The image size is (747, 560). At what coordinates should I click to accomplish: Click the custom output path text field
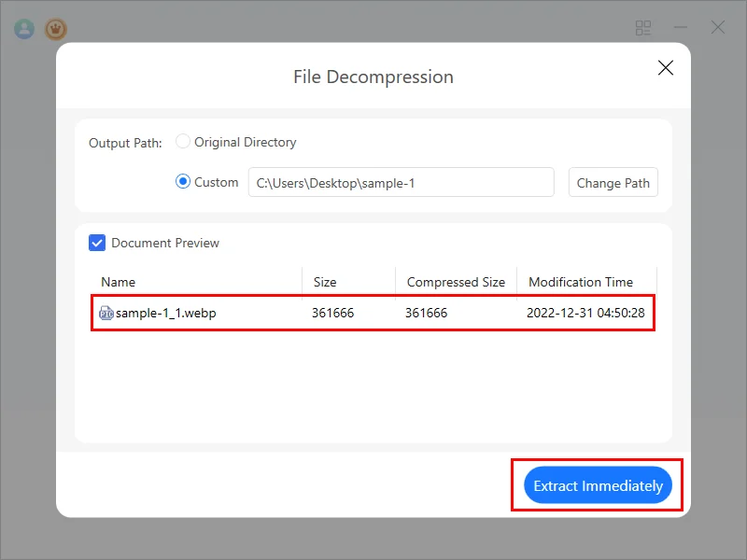click(402, 183)
